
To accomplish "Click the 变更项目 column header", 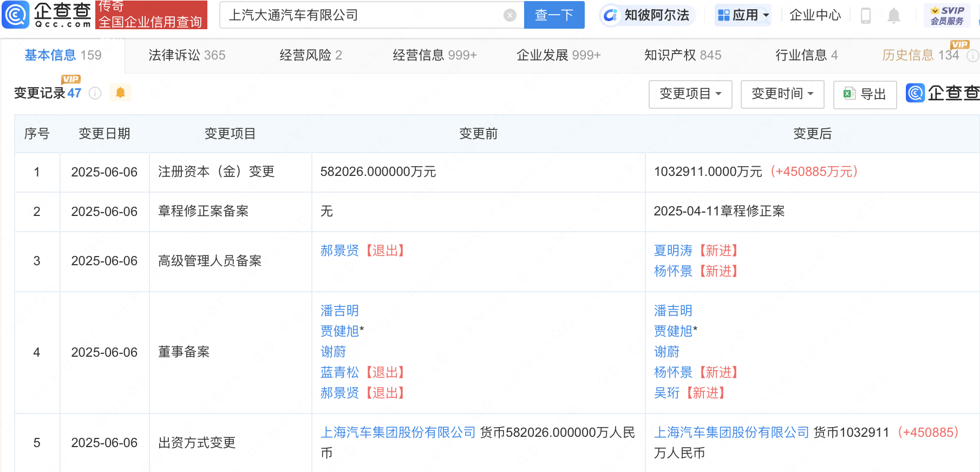I will 230,134.
